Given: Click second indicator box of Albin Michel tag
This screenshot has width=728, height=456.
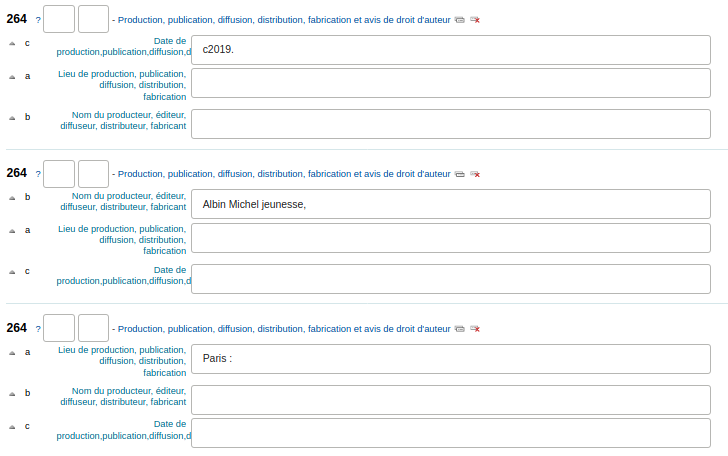Looking at the screenshot, I should click(93, 174).
